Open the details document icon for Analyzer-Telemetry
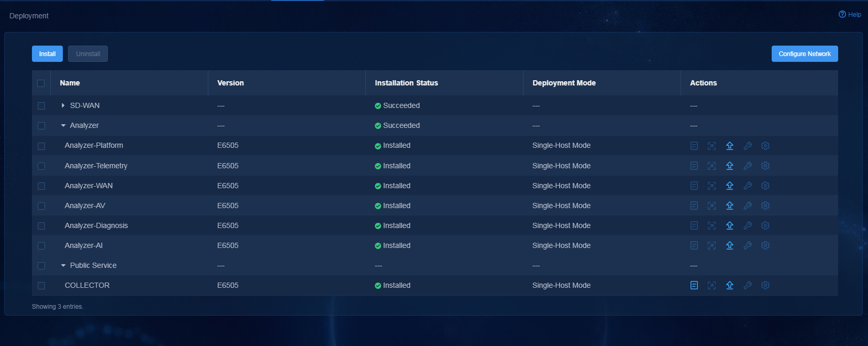Screen dimensions: 868x346 click(694, 166)
